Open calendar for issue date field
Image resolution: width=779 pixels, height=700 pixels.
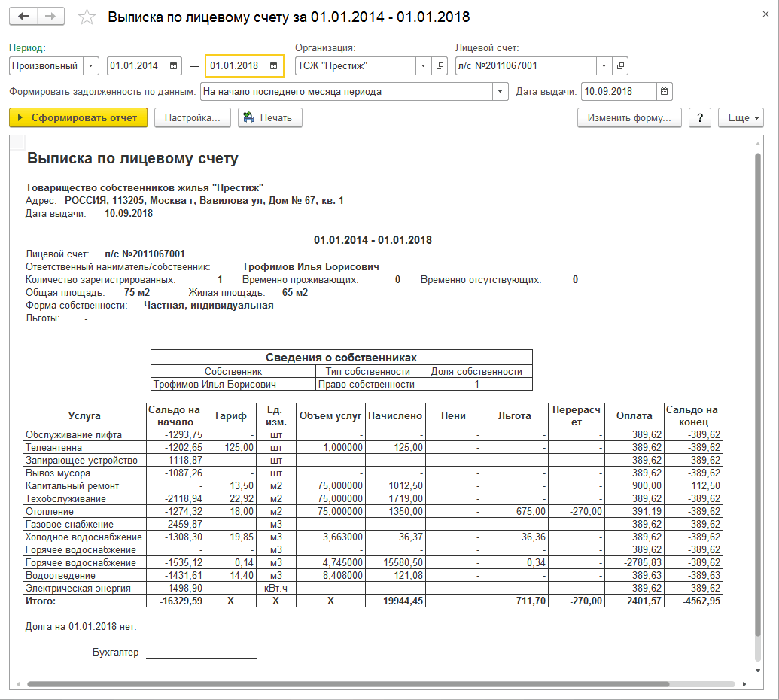[664, 92]
